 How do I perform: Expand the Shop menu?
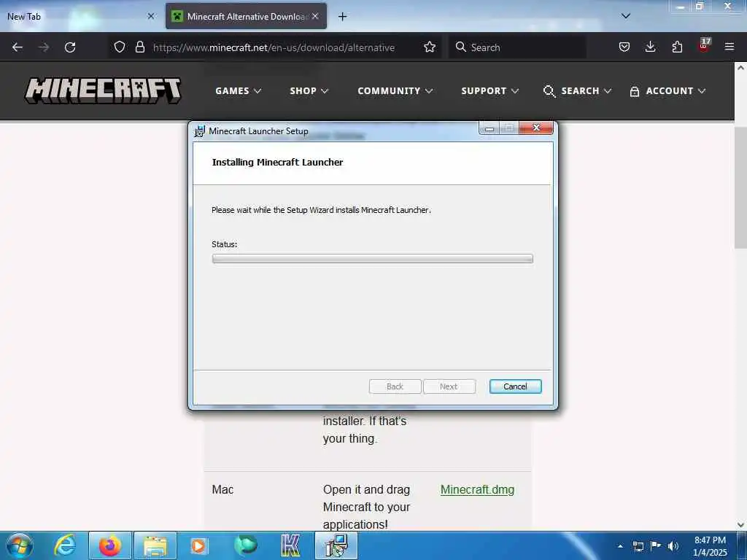309,91
